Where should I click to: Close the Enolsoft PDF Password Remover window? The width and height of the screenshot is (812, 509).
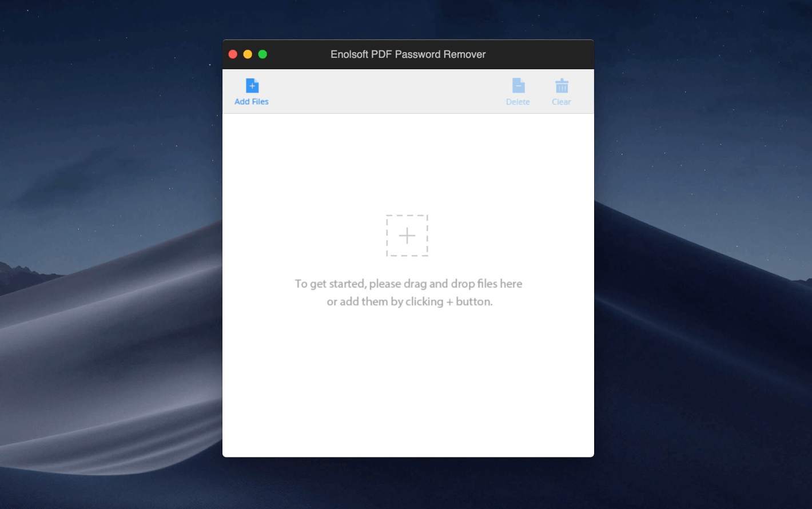[x=233, y=54]
